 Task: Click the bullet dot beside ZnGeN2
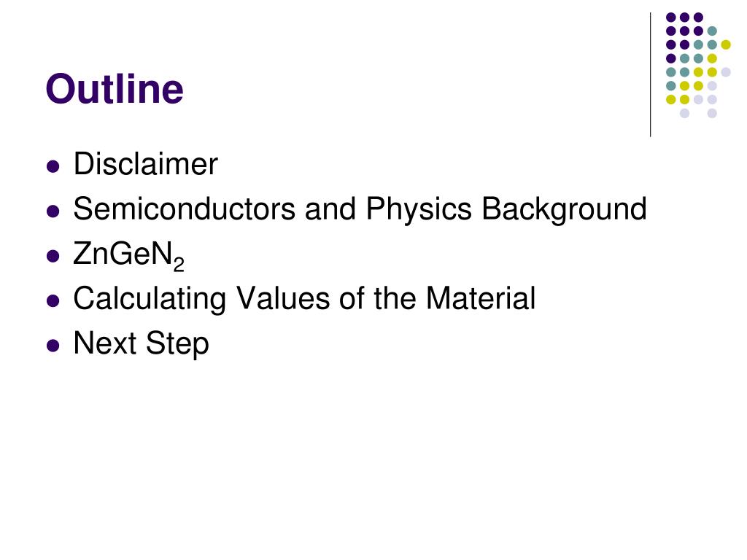coord(53,256)
